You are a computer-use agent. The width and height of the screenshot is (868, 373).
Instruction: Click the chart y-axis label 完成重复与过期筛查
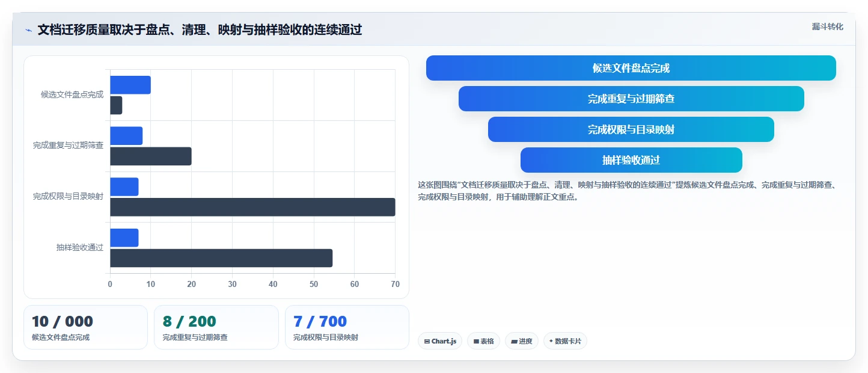pyautogui.click(x=68, y=146)
